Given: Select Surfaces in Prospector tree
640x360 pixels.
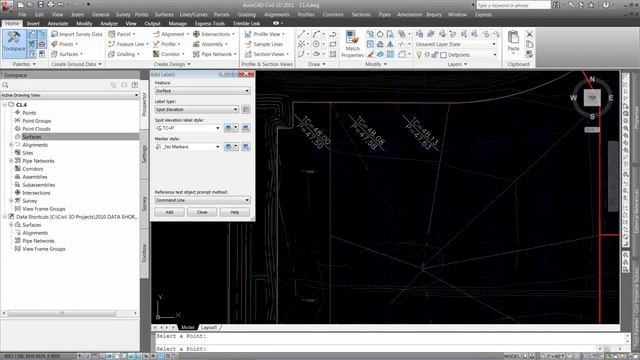Looking at the screenshot, I should (x=32, y=137).
